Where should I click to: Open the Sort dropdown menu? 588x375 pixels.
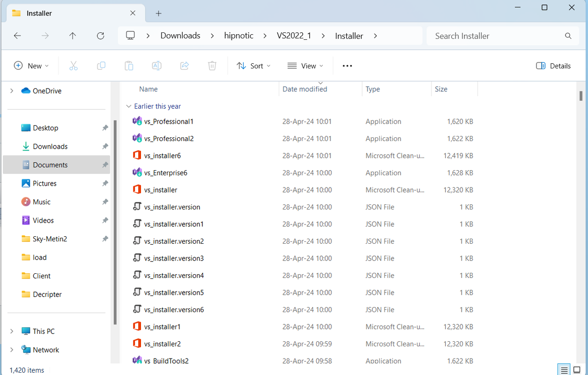[253, 66]
